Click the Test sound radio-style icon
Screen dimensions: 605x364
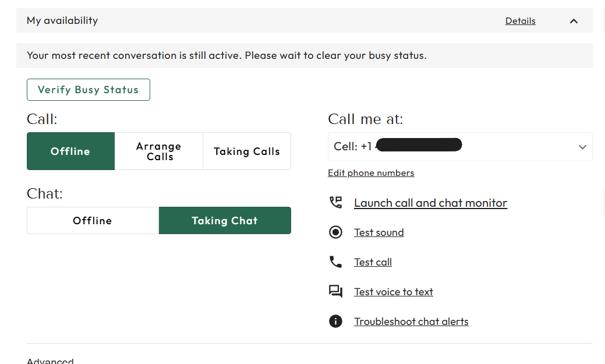click(x=335, y=232)
